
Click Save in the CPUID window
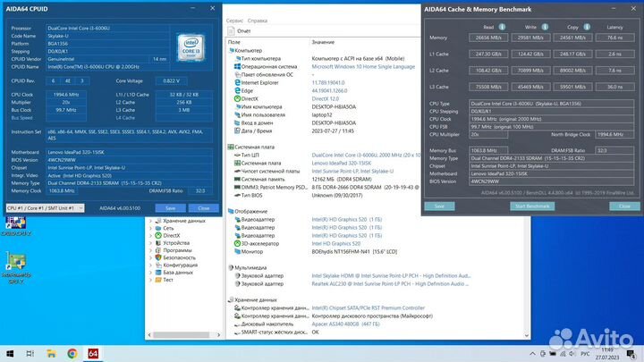click(x=170, y=206)
